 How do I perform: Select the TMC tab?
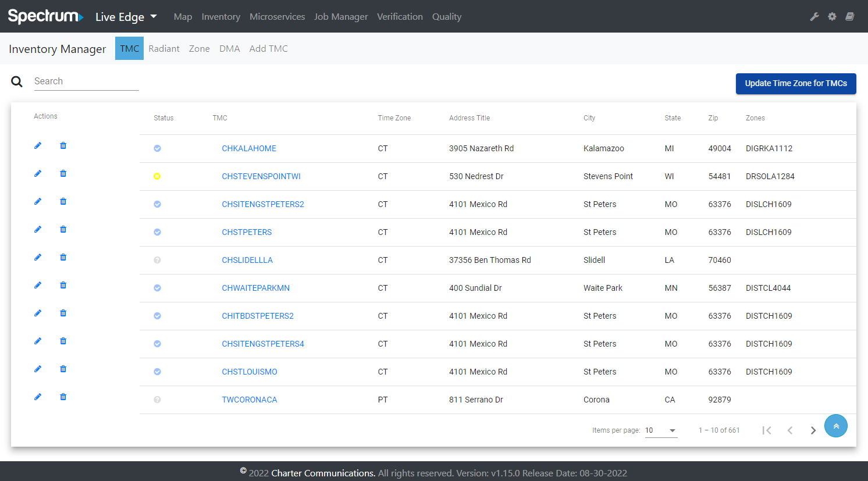pyautogui.click(x=129, y=48)
